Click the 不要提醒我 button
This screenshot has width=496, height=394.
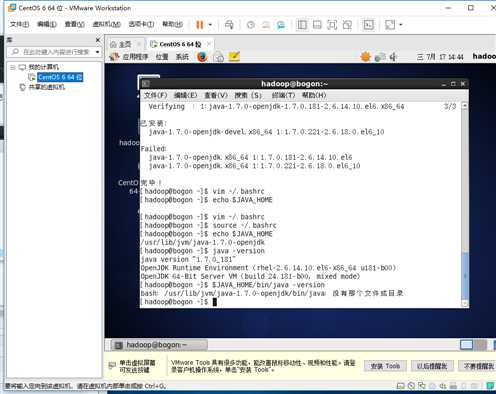tap(478, 366)
